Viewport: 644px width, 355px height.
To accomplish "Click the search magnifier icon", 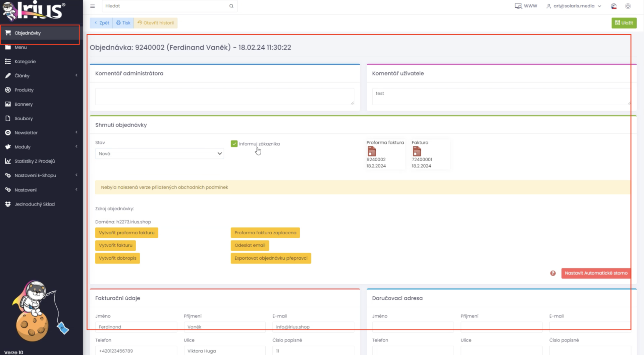I will tap(231, 6).
